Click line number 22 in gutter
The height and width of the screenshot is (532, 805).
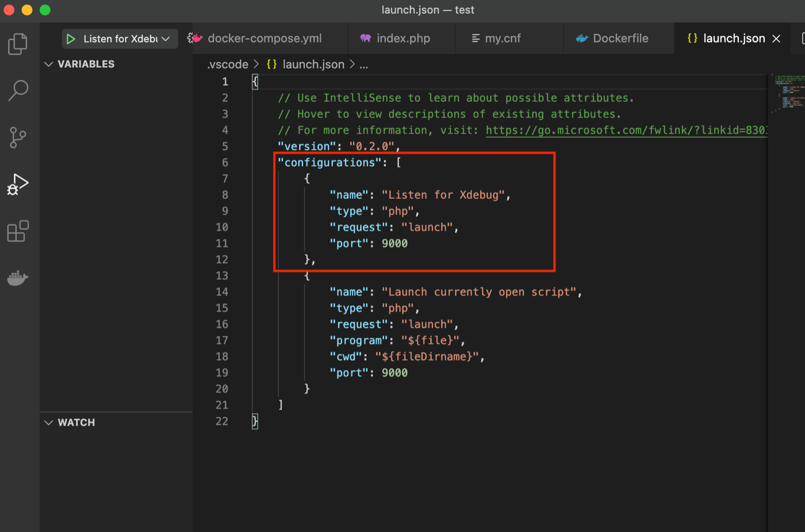[221, 421]
